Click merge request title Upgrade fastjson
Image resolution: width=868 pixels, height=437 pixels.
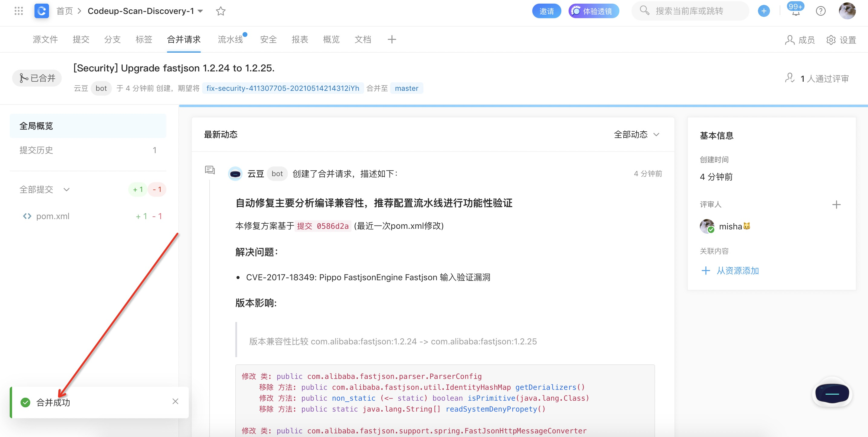pos(174,68)
